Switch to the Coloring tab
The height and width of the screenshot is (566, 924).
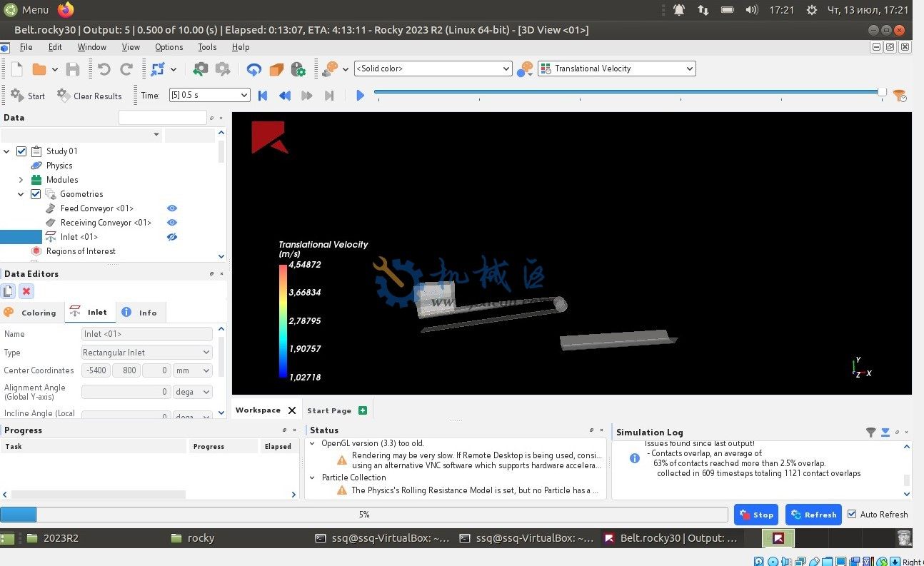[x=31, y=313]
